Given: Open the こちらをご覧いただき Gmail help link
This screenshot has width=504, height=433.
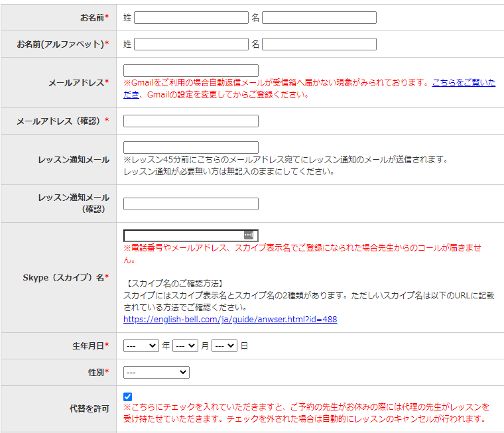Looking at the screenshot, I should coord(464,83).
